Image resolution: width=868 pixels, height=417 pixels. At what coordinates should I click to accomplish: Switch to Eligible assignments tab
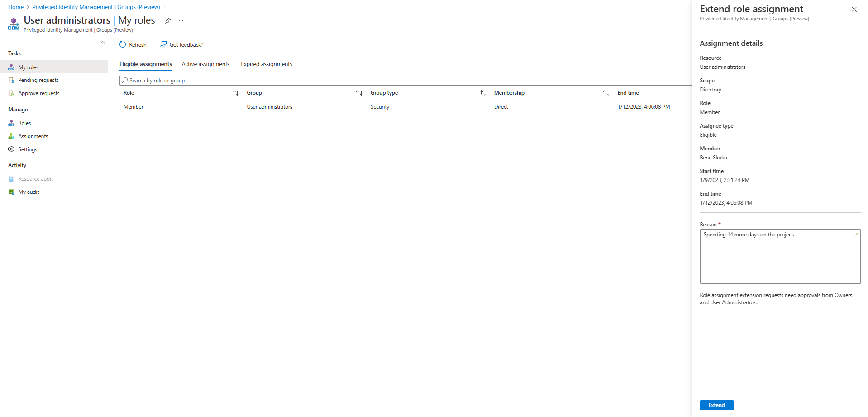point(146,64)
